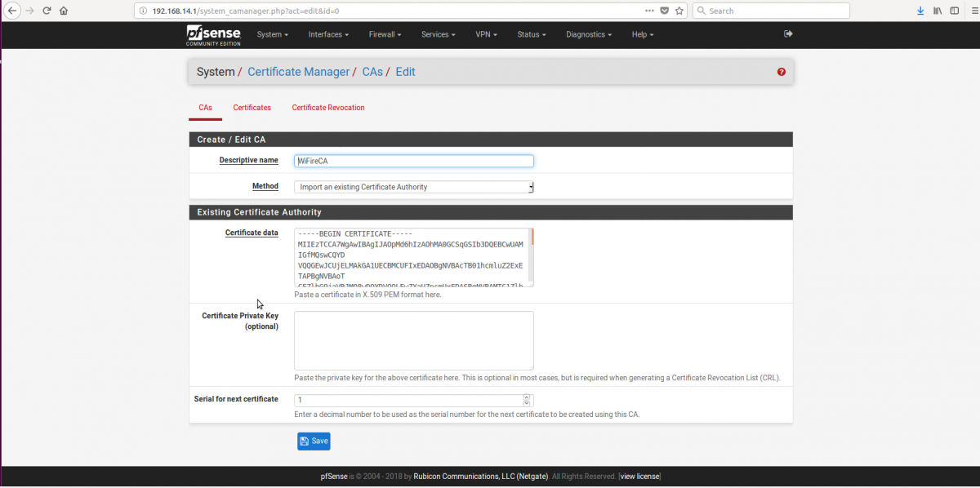Expand the Firewall menu

pyautogui.click(x=385, y=34)
